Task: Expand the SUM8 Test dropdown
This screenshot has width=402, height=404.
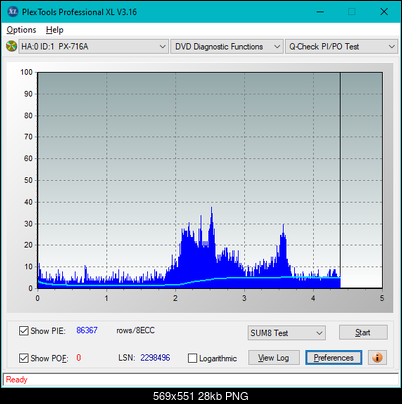Action: 287,333
